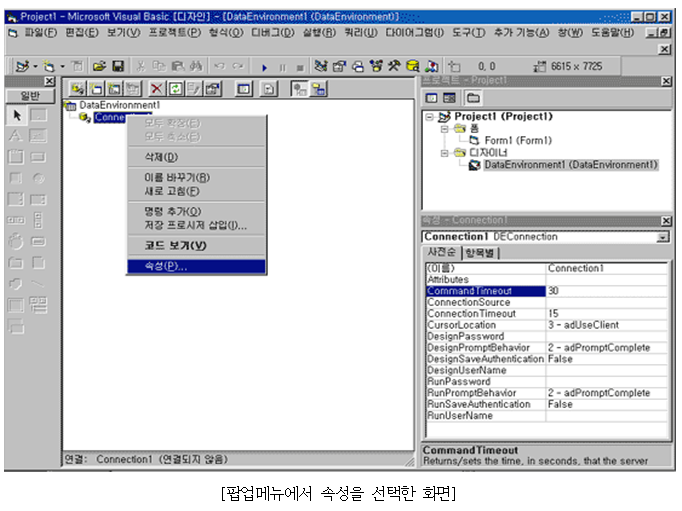This screenshot has width=682, height=511.
Task: Collapse the 폼 folder node
Action: [x=444, y=129]
